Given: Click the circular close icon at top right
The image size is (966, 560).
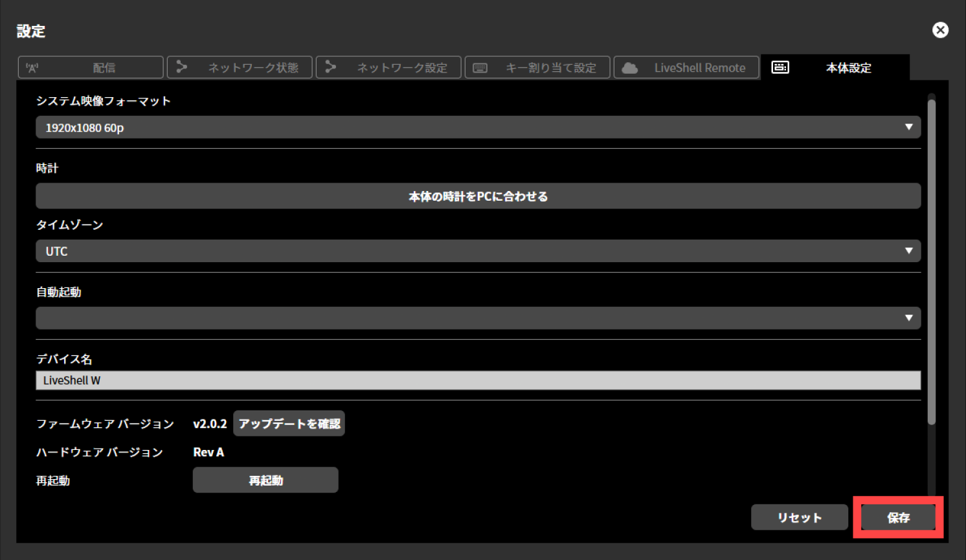Looking at the screenshot, I should 940,30.
